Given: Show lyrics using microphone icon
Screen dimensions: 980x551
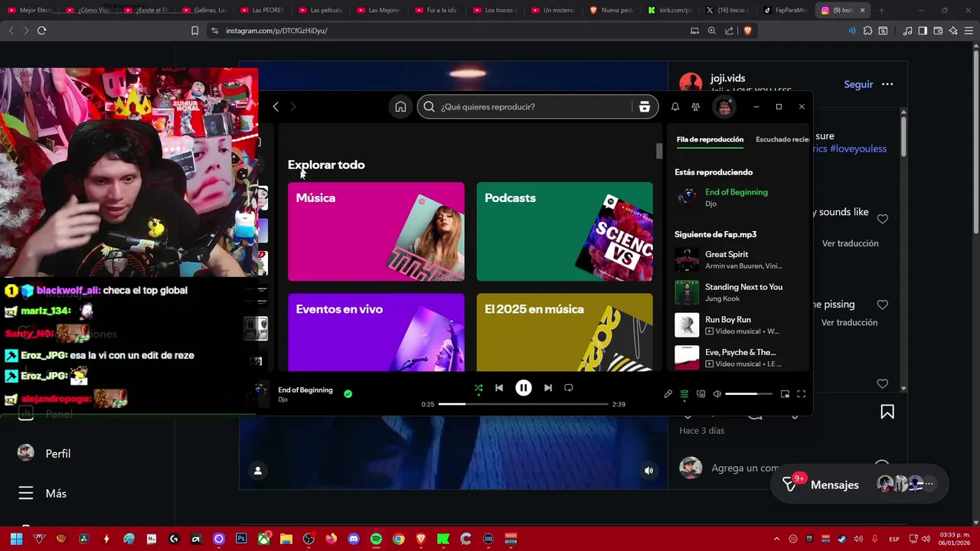Looking at the screenshot, I should coord(668,394).
